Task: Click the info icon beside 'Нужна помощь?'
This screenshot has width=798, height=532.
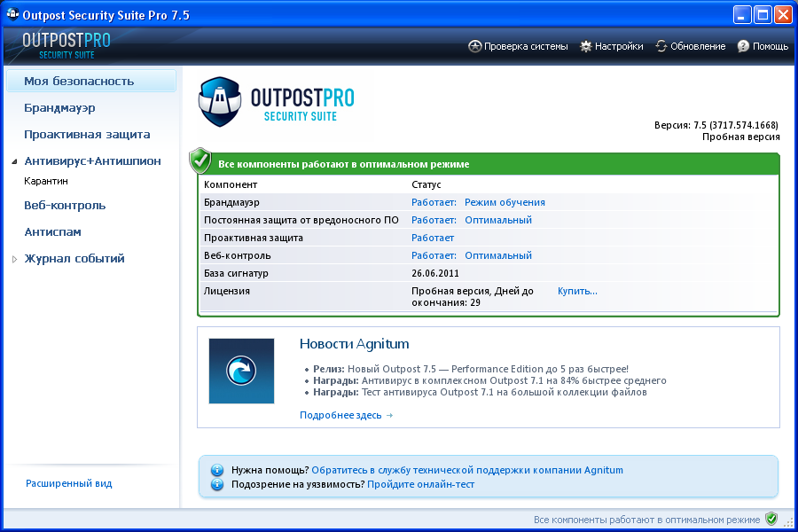Action: pyautogui.click(x=217, y=470)
